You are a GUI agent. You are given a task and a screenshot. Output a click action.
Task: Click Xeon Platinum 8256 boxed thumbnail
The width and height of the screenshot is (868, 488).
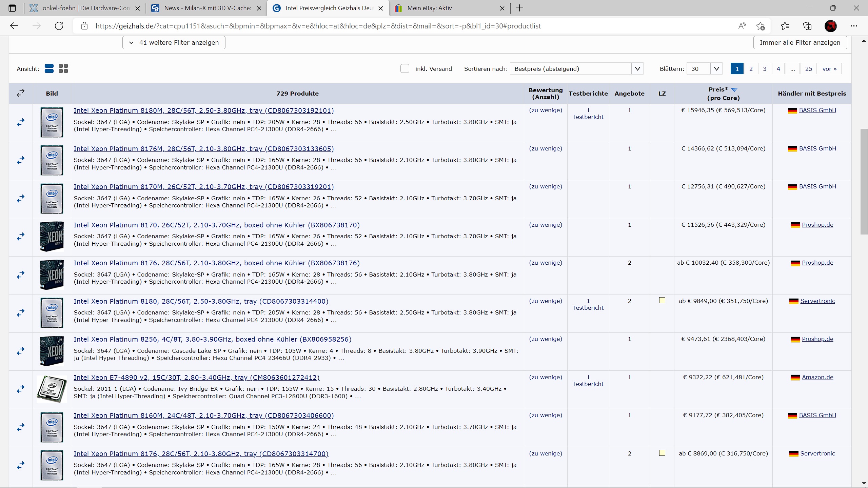tap(52, 351)
